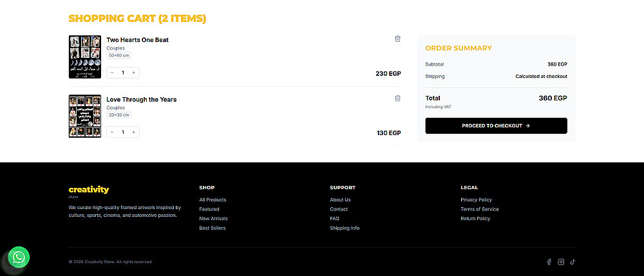Open the Privacy Policy link
This screenshot has width=644, height=276.
pos(476,199)
